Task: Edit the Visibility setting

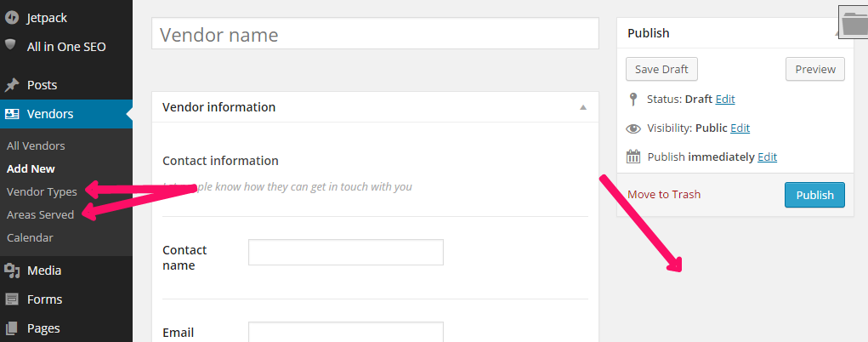Action: point(740,128)
